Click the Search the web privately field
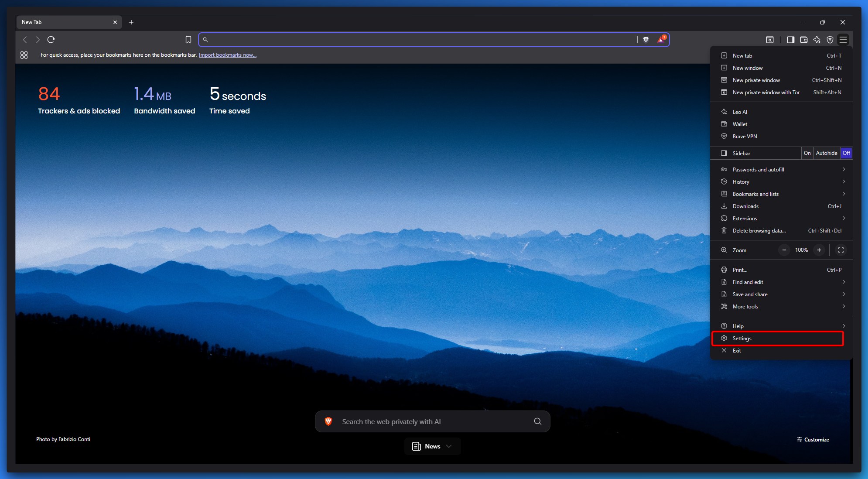The height and width of the screenshot is (479, 868). click(432, 422)
